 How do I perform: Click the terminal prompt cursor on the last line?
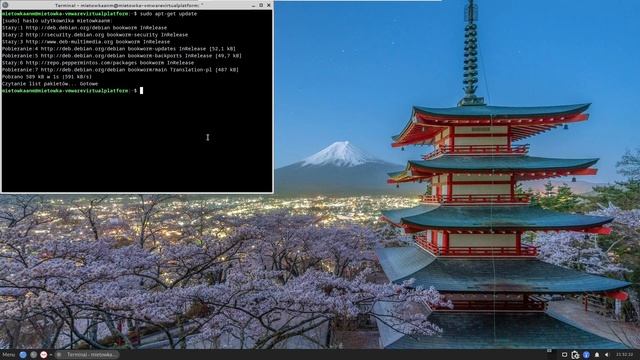(142, 91)
